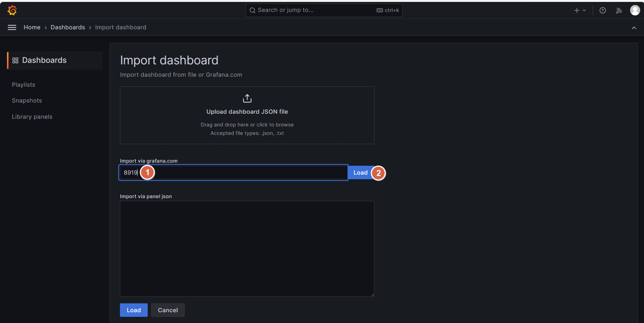The height and width of the screenshot is (323, 644).
Task: Open the news feed RSS icon
Action: [619, 10]
